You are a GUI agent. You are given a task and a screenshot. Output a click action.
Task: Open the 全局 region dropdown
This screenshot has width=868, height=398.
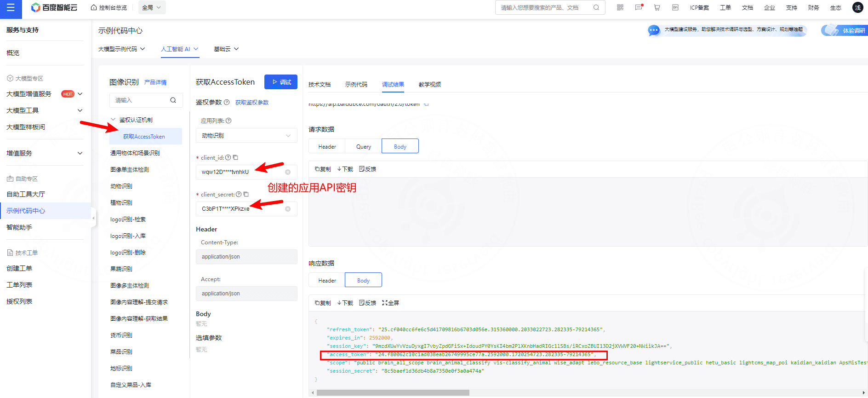[152, 7]
